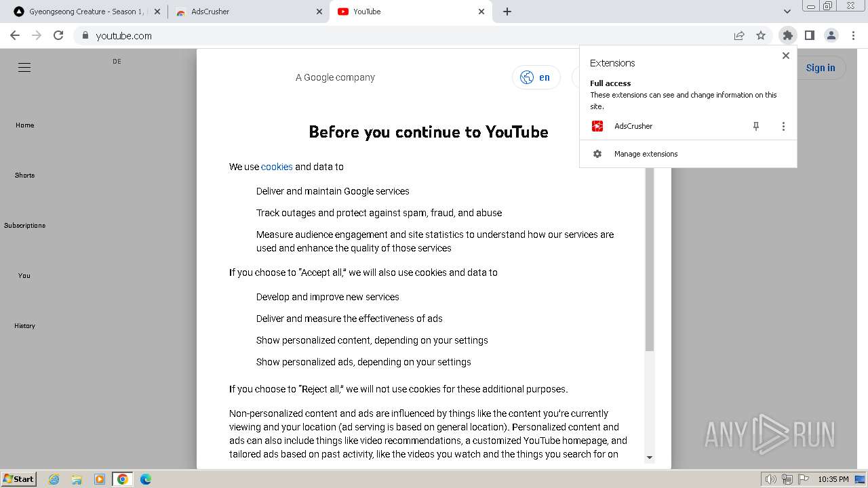Reload the YouTube page
Screen dimensions: 868x488
pos(58,35)
